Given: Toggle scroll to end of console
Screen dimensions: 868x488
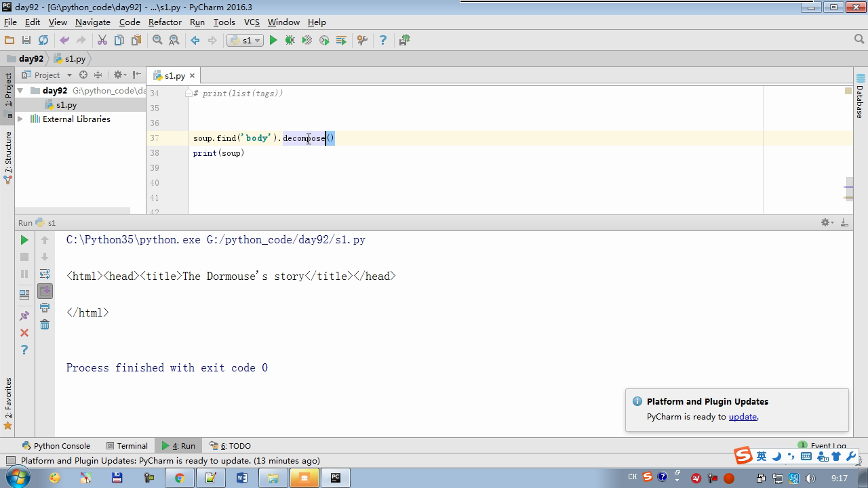Looking at the screenshot, I should tap(45, 291).
